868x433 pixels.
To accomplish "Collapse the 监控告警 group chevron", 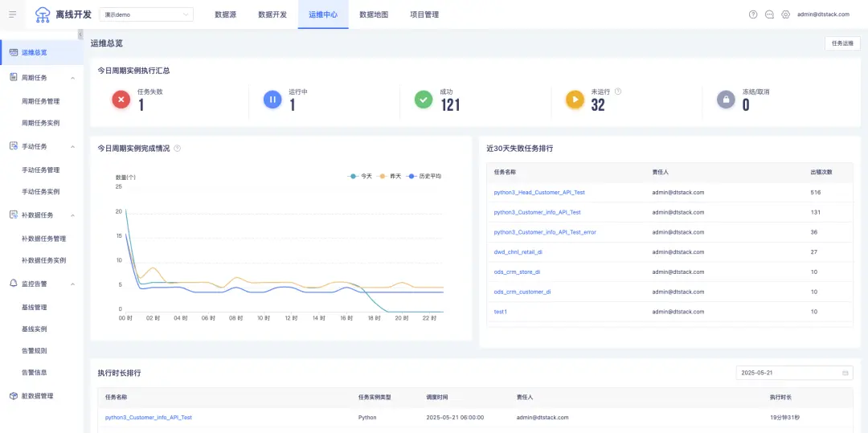I will 72,284.
